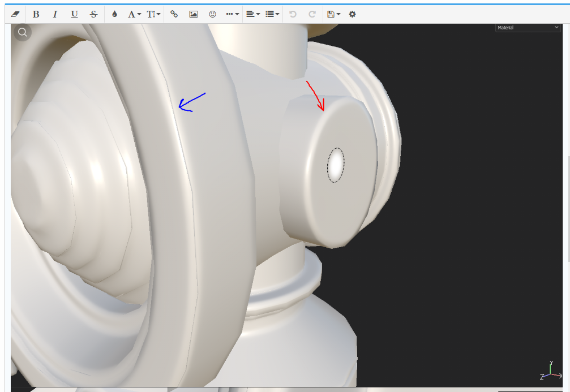This screenshot has height=392, width=570.
Task: Open the text color droplet picker
Action: [114, 14]
